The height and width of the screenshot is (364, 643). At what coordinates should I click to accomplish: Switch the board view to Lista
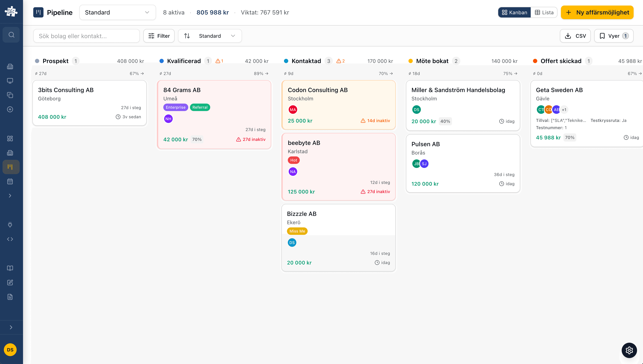pos(544,12)
